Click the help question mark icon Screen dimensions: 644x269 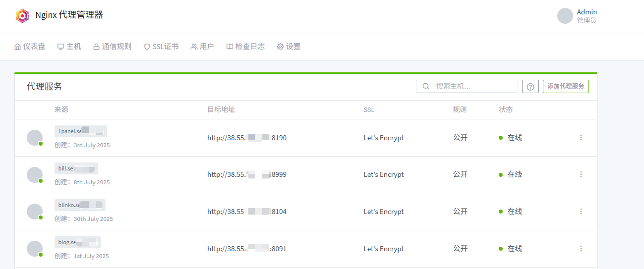pos(530,87)
